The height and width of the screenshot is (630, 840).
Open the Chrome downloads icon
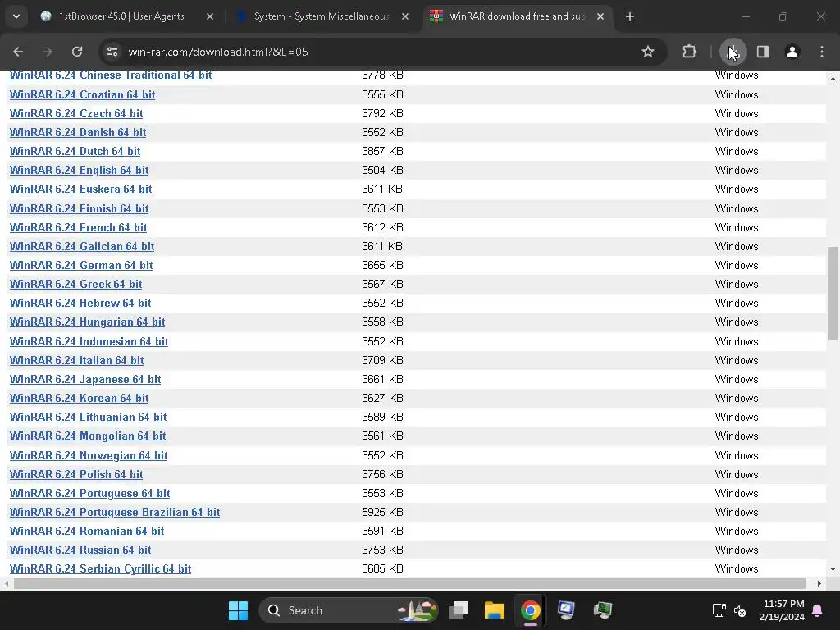pos(733,52)
